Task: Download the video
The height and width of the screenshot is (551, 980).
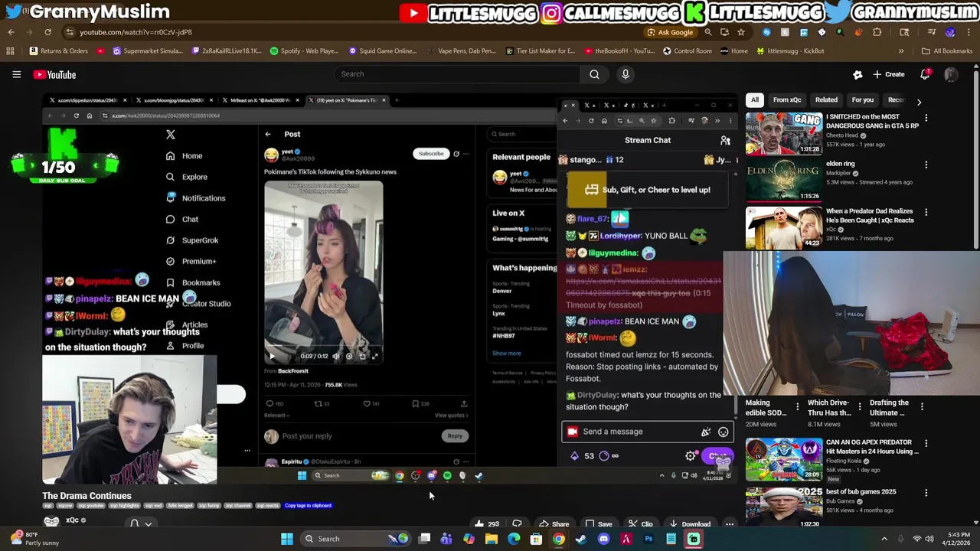Action: coord(689,524)
